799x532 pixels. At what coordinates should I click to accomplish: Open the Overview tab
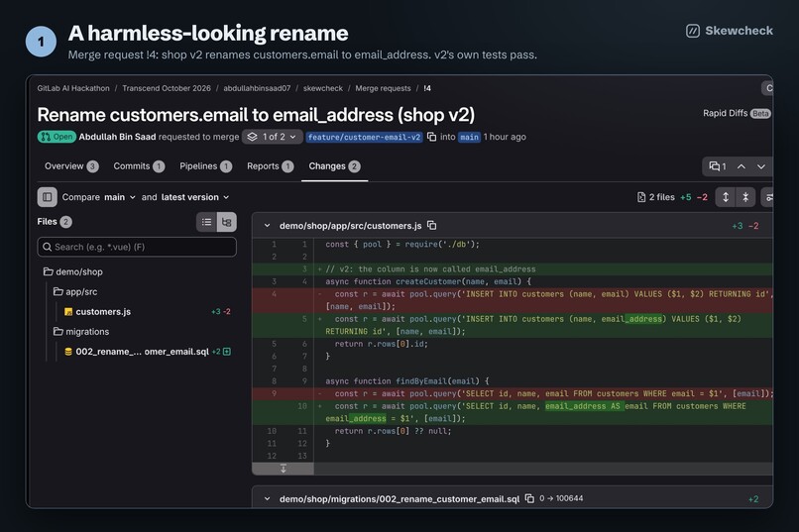pyautogui.click(x=71, y=166)
